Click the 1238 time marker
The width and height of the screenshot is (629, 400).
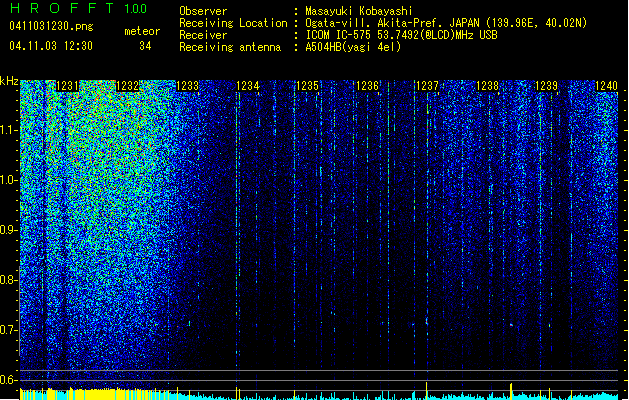(x=487, y=86)
